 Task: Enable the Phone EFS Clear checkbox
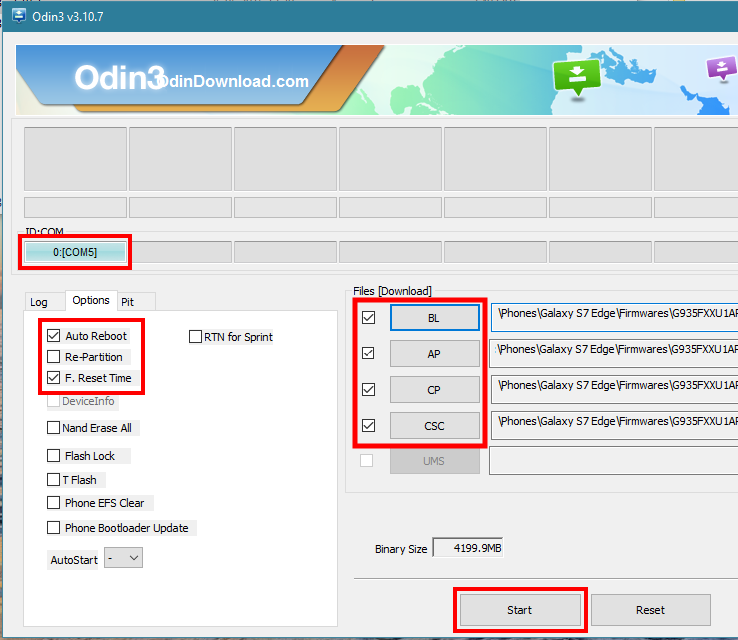tap(54, 503)
